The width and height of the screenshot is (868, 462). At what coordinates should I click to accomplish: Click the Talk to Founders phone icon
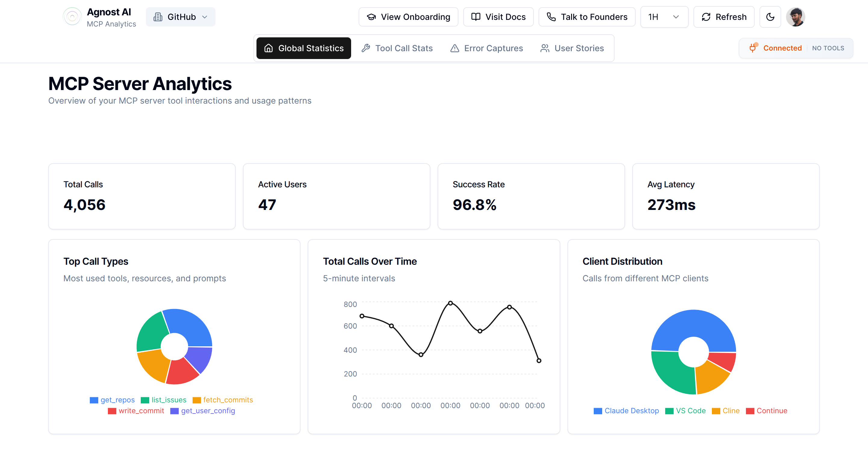pyautogui.click(x=551, y=17)
